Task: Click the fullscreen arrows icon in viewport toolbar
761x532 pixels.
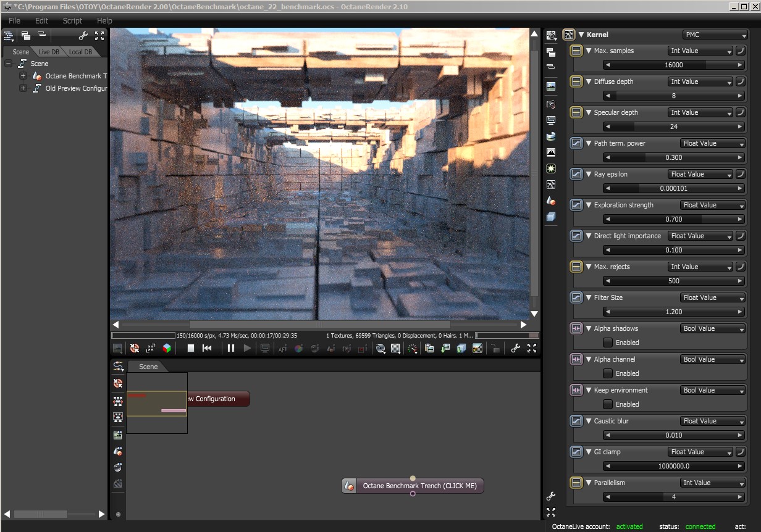Action: click(532, 348)
